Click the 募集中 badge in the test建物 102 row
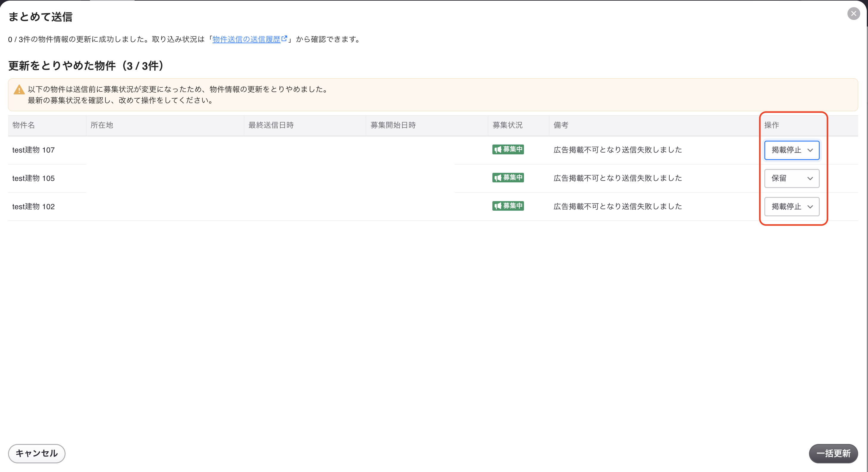 pyautogui.click(x=508, y=206)
